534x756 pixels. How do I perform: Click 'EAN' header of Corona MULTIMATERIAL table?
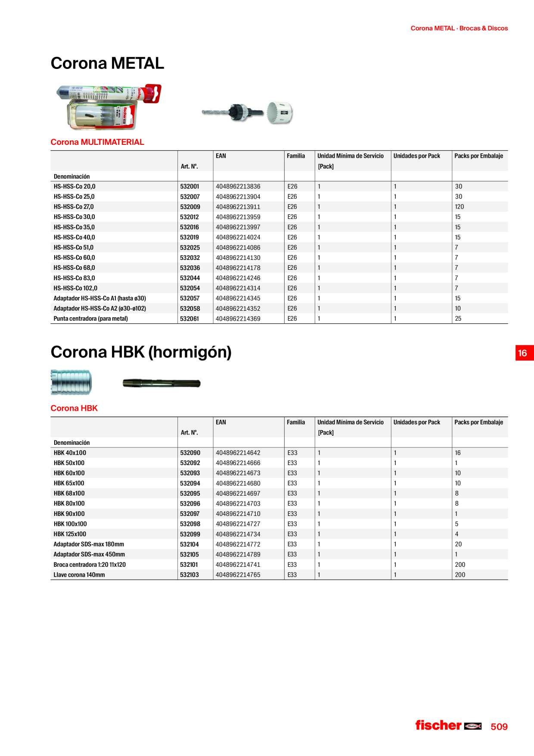[x=221, y=156]
